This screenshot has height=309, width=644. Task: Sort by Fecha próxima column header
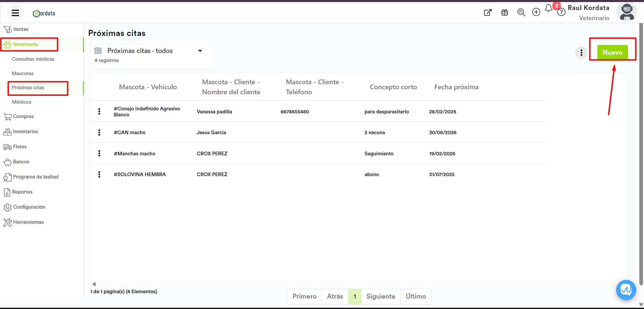(x=456, y=87)
